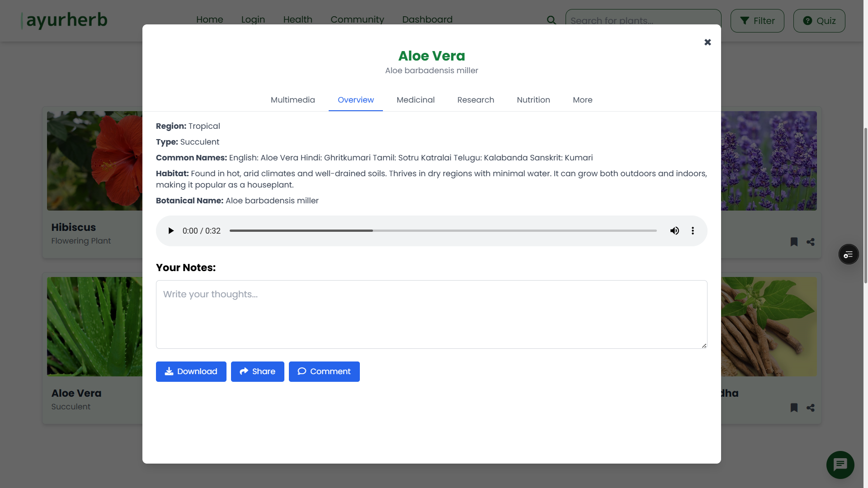
Task: Share the Lavender plant card
Action: (810, 242)
